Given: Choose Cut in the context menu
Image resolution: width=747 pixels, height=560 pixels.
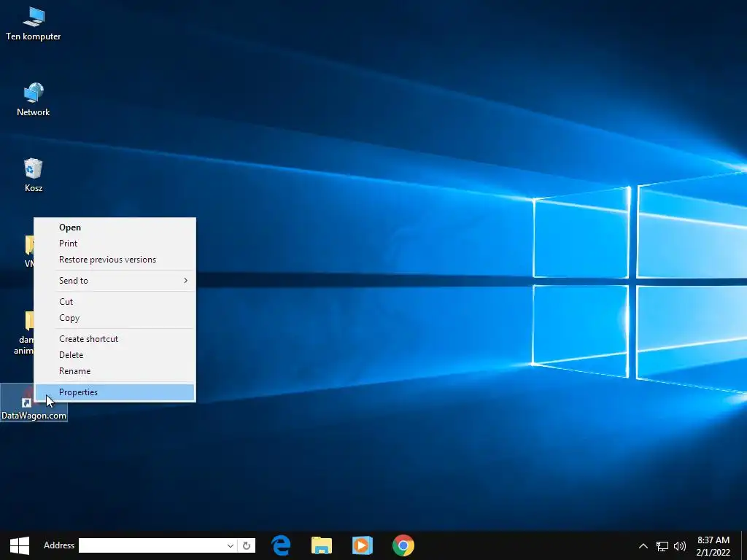Looking at the screenshot, I should [115, 301].
